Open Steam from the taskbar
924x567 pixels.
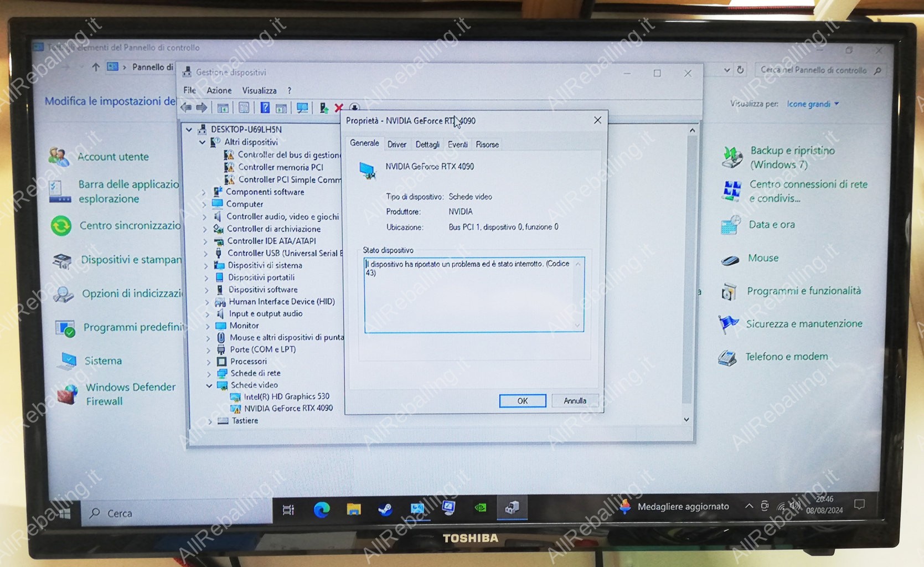pyautogui.click(x=385, y=509)
